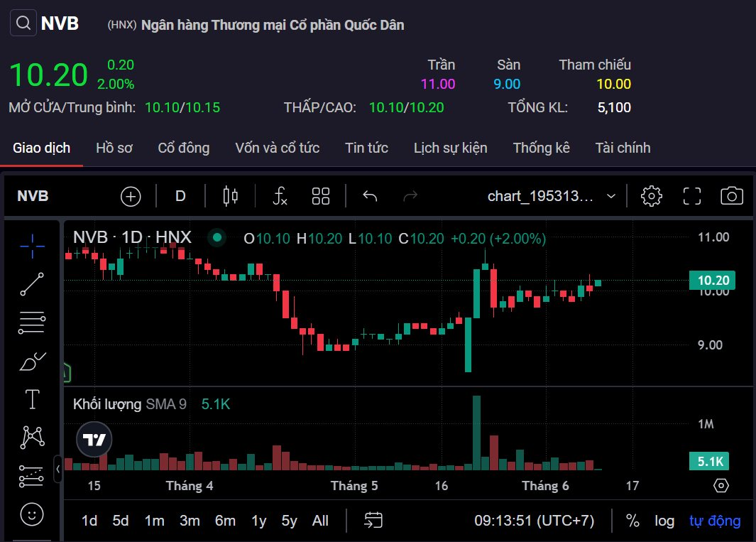Open the Cổ đông tab
The height and width of the screenshot is (542, 756).
tap(183, 148)
